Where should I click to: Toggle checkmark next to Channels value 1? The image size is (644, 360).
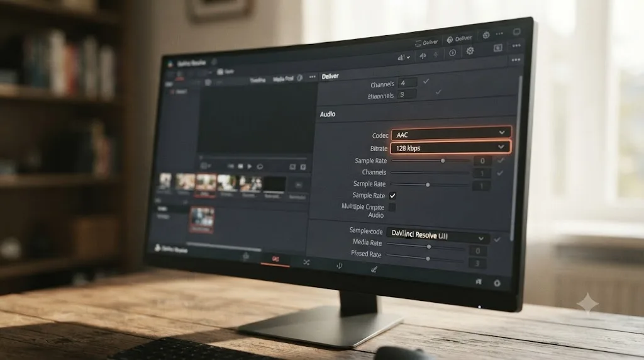[499, 173]
